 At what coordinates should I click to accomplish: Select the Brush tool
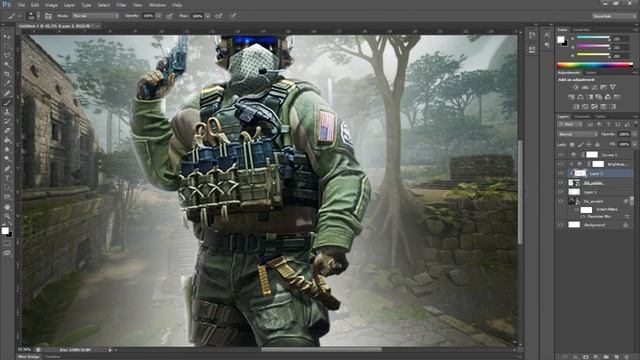coord(7,103)
